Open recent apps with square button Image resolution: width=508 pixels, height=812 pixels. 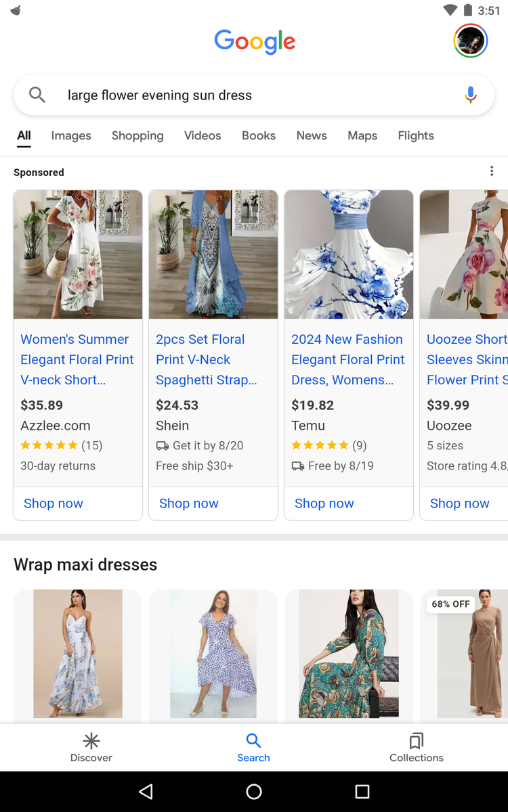(362, 792)
